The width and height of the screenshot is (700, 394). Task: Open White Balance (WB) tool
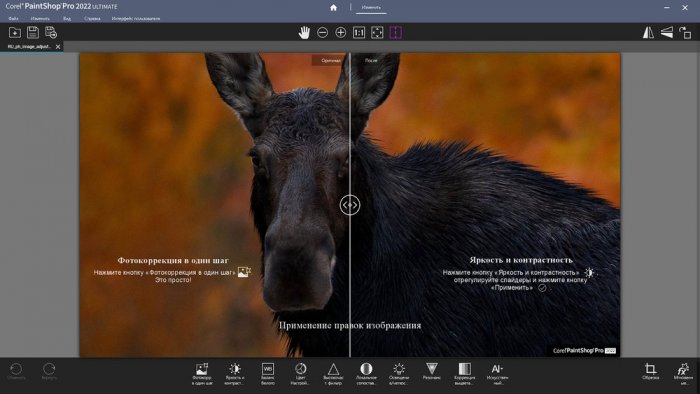[x=268, y=374]
